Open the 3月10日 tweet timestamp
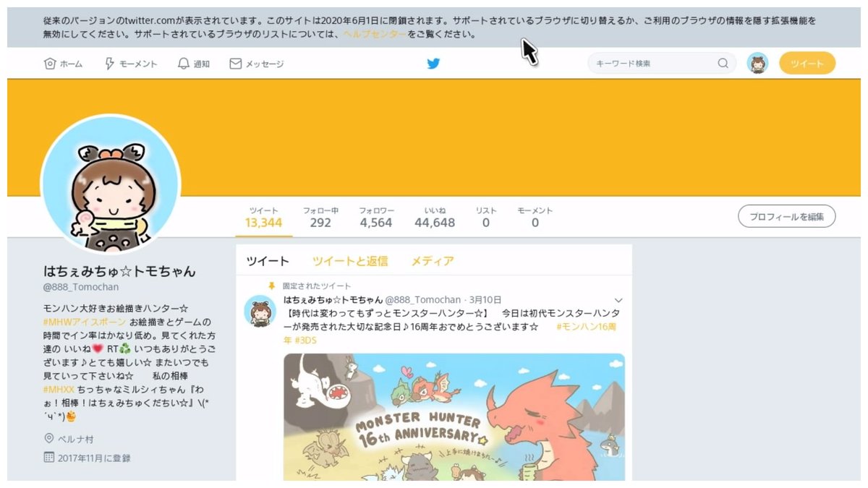Image resolution: width=868 pixels, height=488 pixels. pyautogui.click(x=486, y=300)
